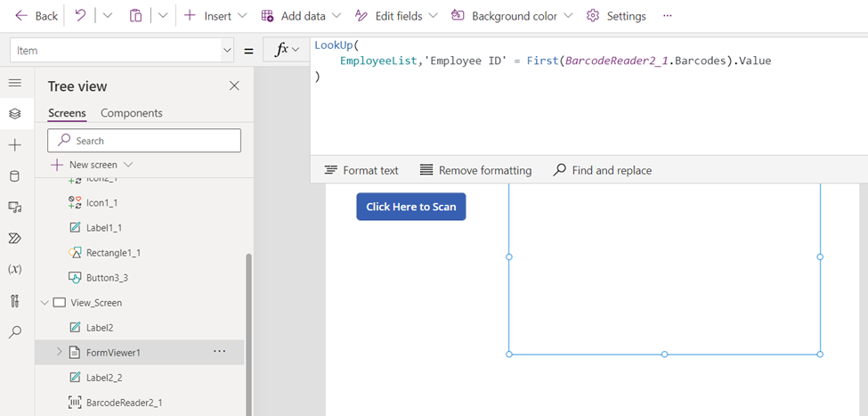Image resolution: width=868 pixels, height=416 pixels.
Task: Select View_Screen in the tree
Action: (96, 303)
